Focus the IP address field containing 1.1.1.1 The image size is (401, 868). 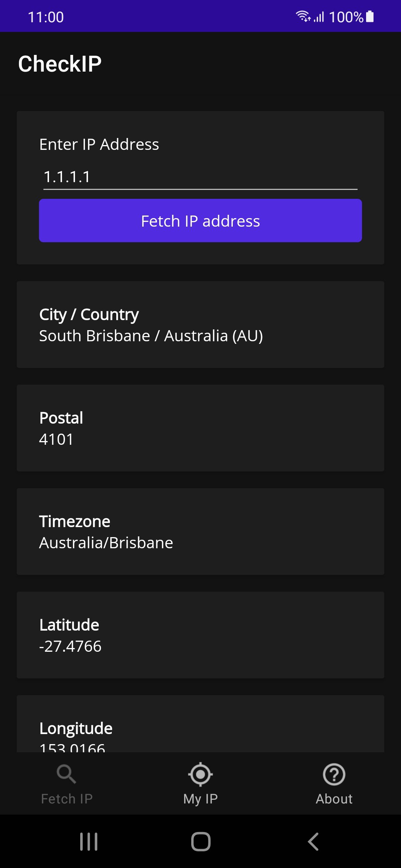pyautogui.click(x=200, y=177)
